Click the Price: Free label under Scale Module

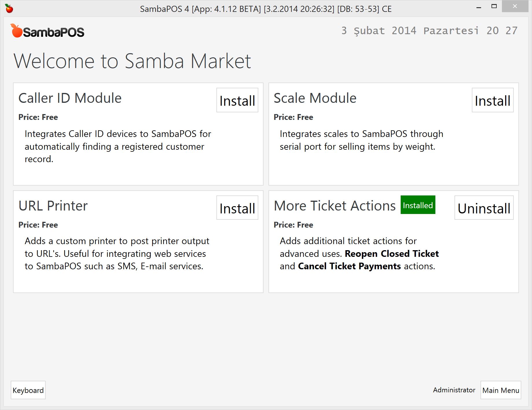[293, 117]
